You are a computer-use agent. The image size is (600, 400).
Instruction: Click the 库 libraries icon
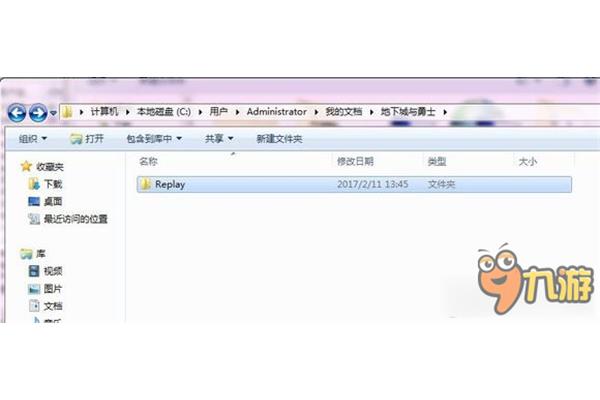pos(26,253)
